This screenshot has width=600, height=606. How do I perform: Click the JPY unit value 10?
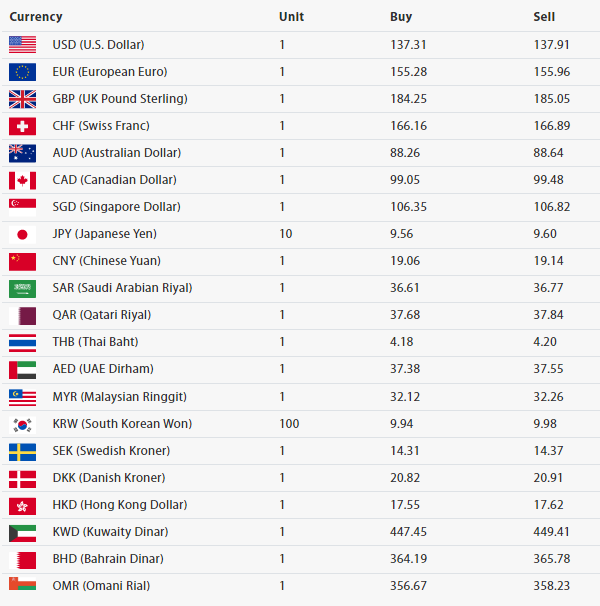286,234
